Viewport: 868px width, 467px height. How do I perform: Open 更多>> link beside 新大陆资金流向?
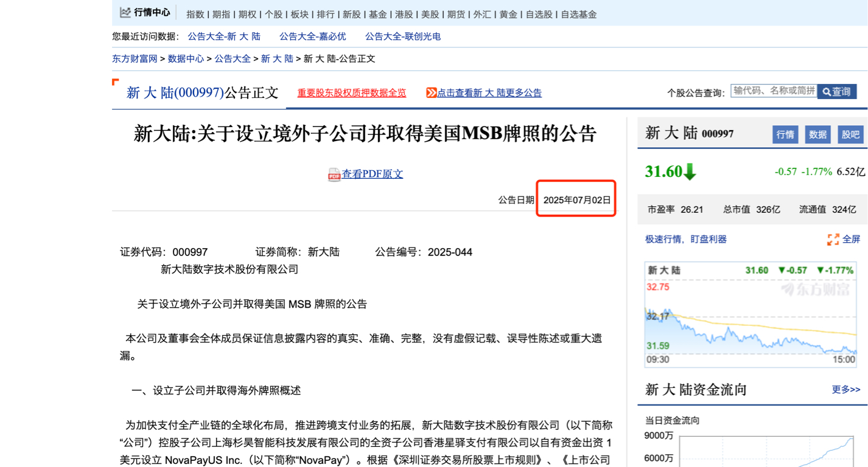pos(846,389)
